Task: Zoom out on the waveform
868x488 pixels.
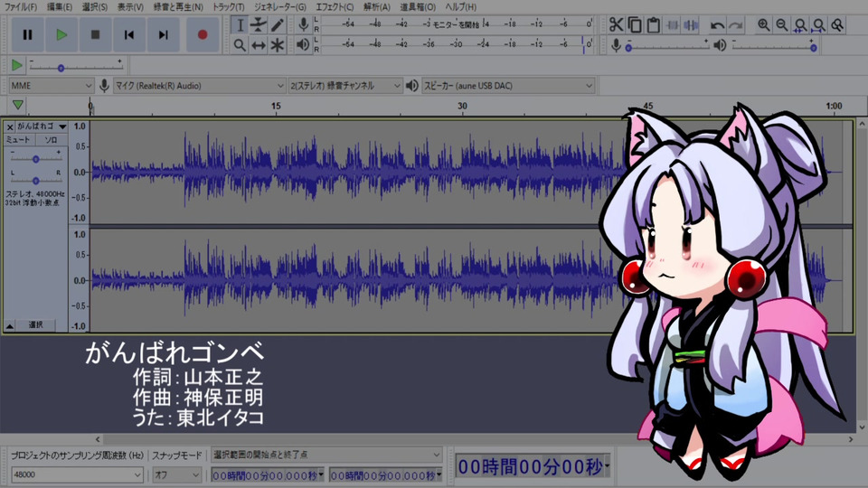Action: pos(781,25)
